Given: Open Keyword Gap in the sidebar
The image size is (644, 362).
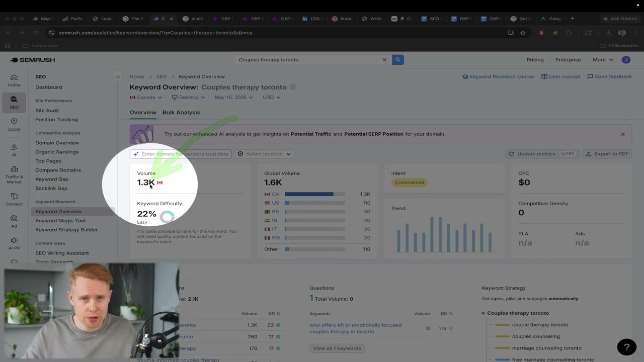Looking at the screenshot, I should tap(52, 179).
